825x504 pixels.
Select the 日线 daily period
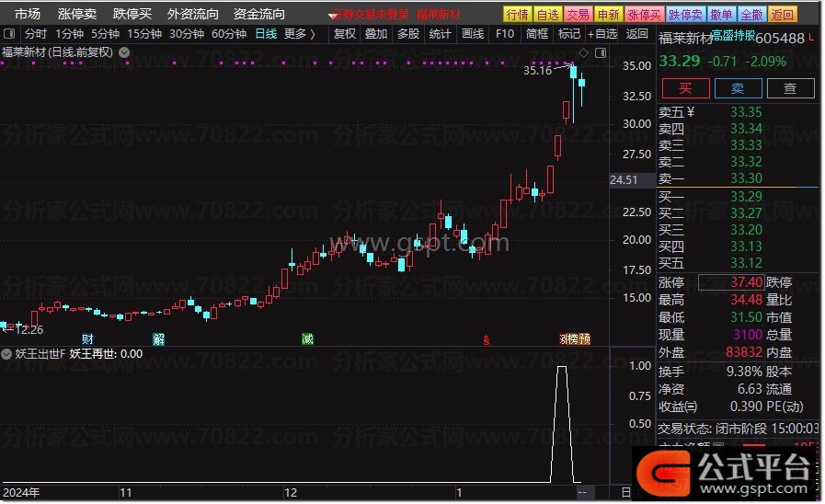tap(266, 34)
